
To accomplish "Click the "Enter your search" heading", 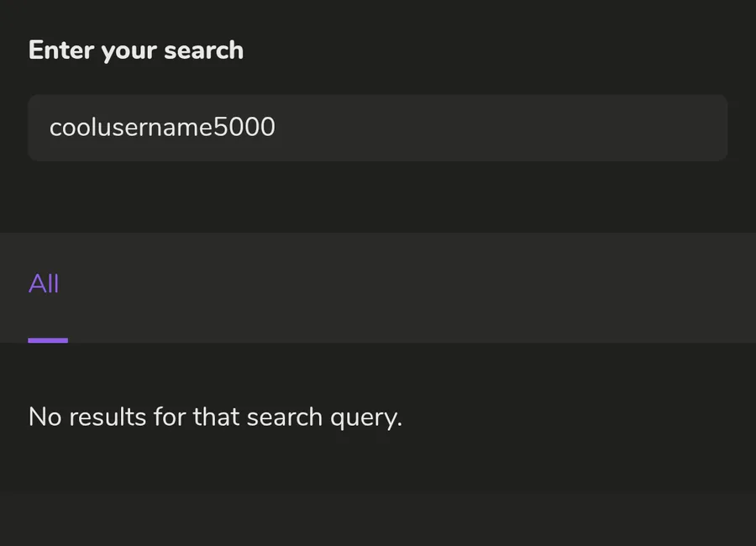I will [x=136, y=50].
